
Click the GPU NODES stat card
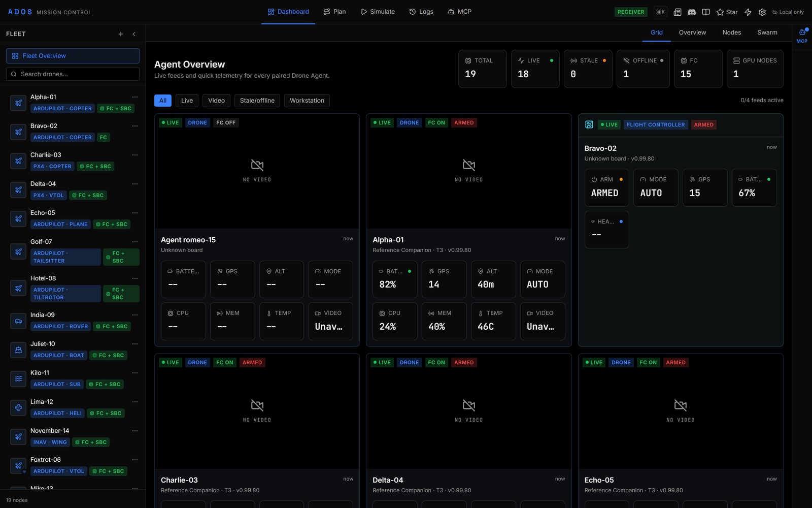755,69
